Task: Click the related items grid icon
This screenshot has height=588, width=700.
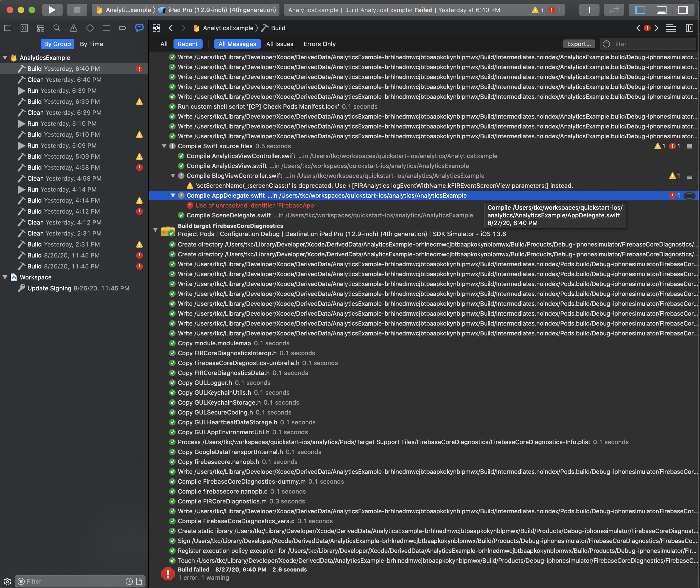Action: [156, 28]
